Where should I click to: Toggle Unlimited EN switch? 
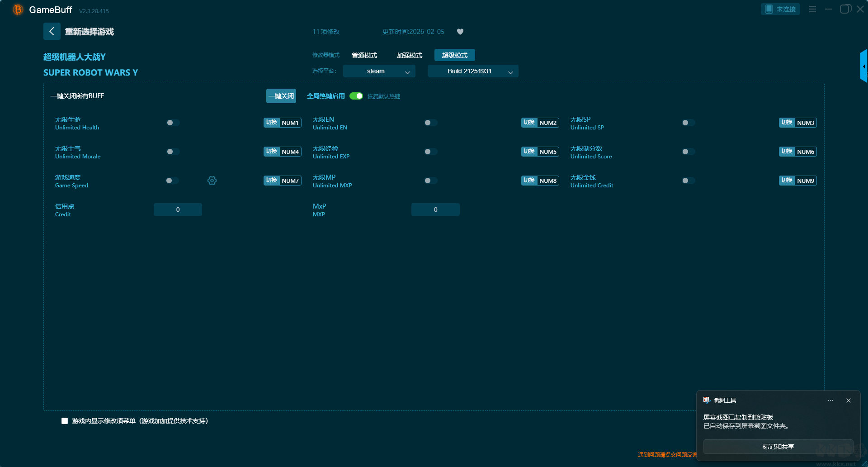(x=430, y=123)
